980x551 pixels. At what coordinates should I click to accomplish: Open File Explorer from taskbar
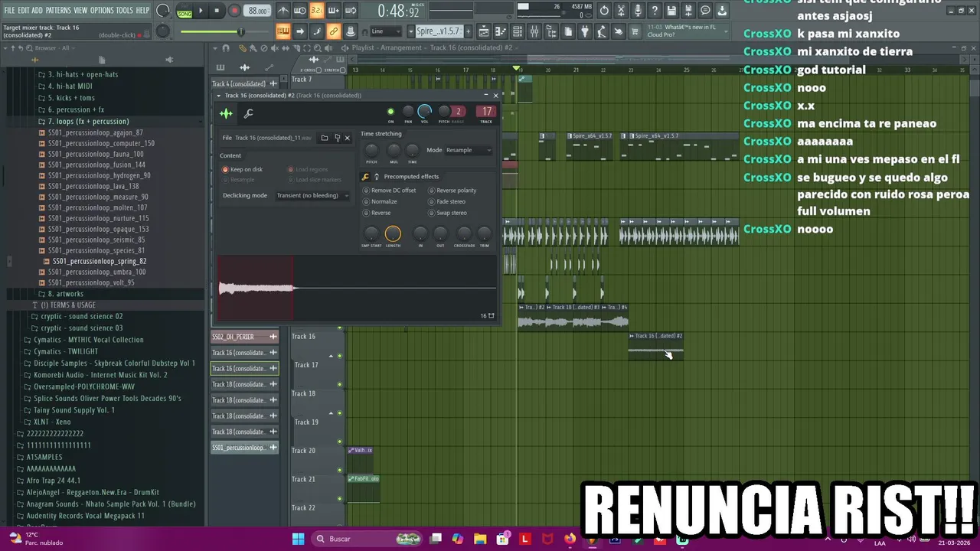point(479,539)
